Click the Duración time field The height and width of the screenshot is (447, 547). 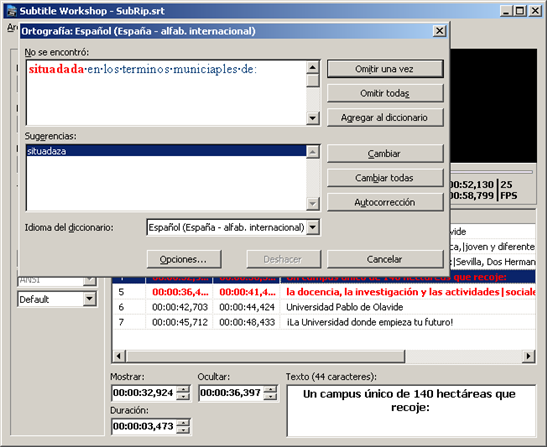point(143,426)
